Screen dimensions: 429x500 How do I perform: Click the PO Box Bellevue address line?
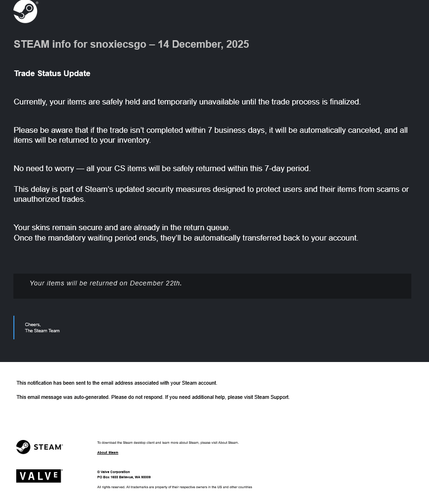124,477
